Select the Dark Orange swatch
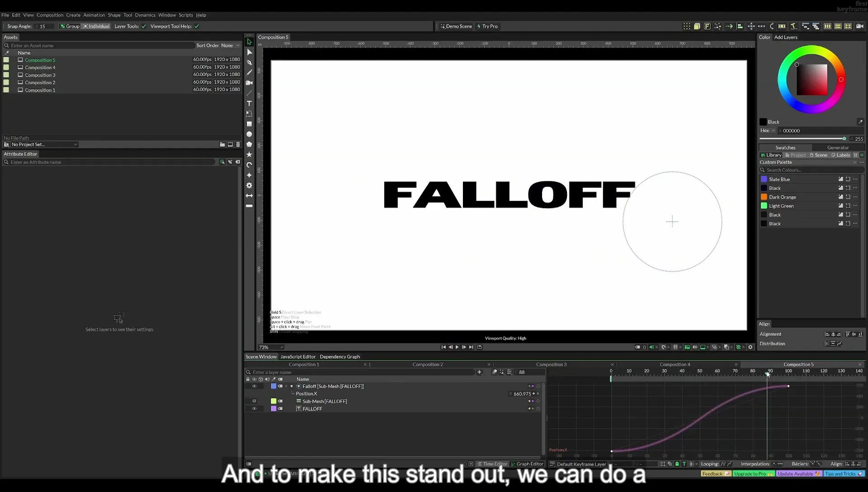This screenshot has height=492, width=868. pyautogui.click(x=782, y=197)
